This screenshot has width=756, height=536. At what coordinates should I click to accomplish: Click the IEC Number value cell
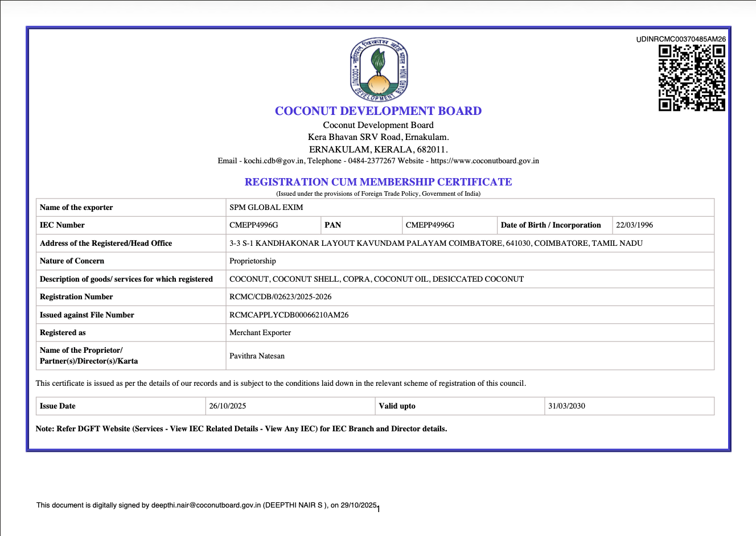(254, 225)
